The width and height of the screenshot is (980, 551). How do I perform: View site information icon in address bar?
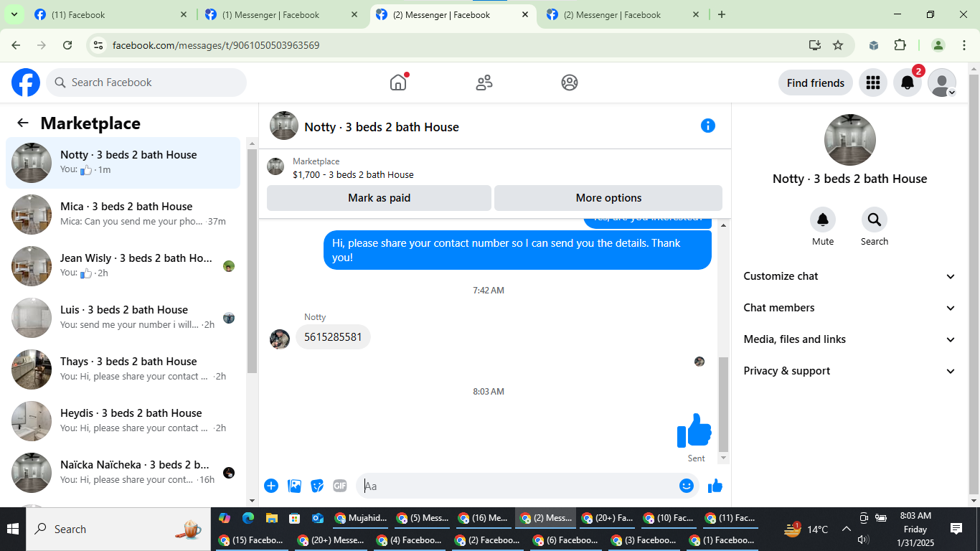pos(99,45)
